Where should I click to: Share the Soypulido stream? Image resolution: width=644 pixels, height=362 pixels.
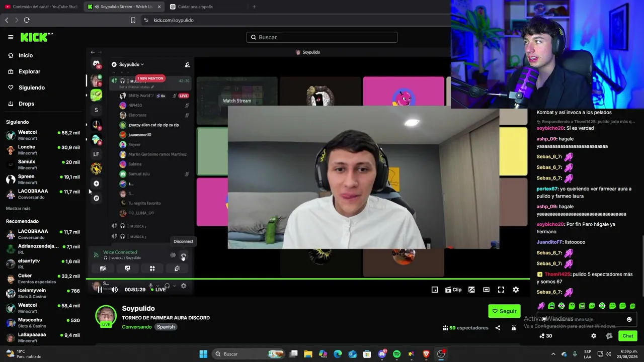coord(498,328)
